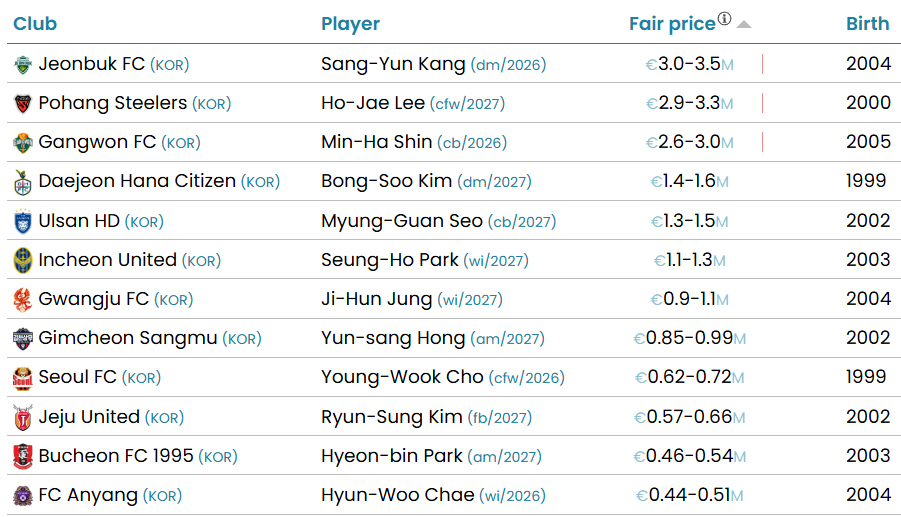Screen dimensions: 901x517
Task: Click the Gwangju FC crest icon
Action: point(23,299)
